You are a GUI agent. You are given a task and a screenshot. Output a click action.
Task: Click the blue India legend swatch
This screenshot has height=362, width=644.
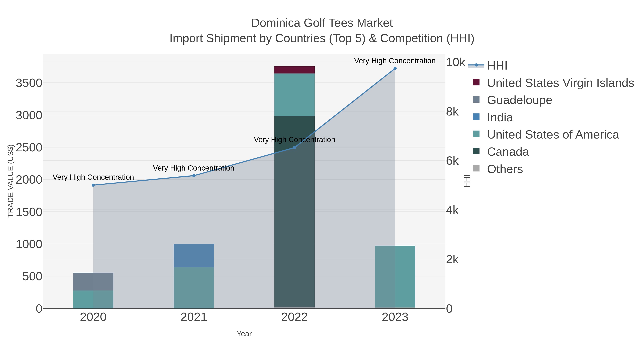click(x=476, y=117)
